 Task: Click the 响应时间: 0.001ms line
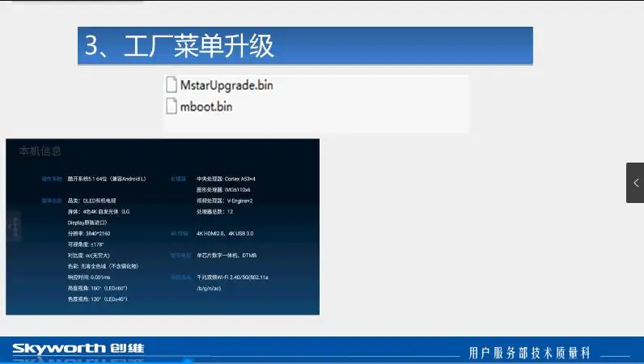pyautogui.click(x=89, y=277)
